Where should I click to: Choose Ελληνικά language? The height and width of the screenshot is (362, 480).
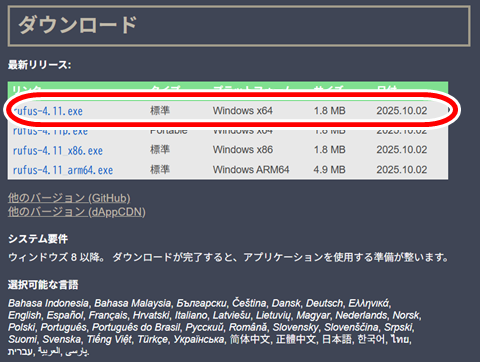[368, 303]
